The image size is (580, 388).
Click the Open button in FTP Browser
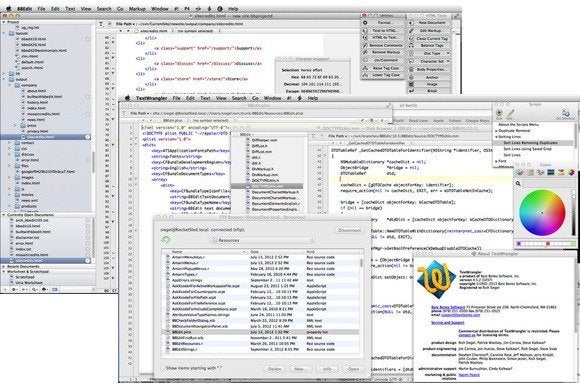(353, 369)
